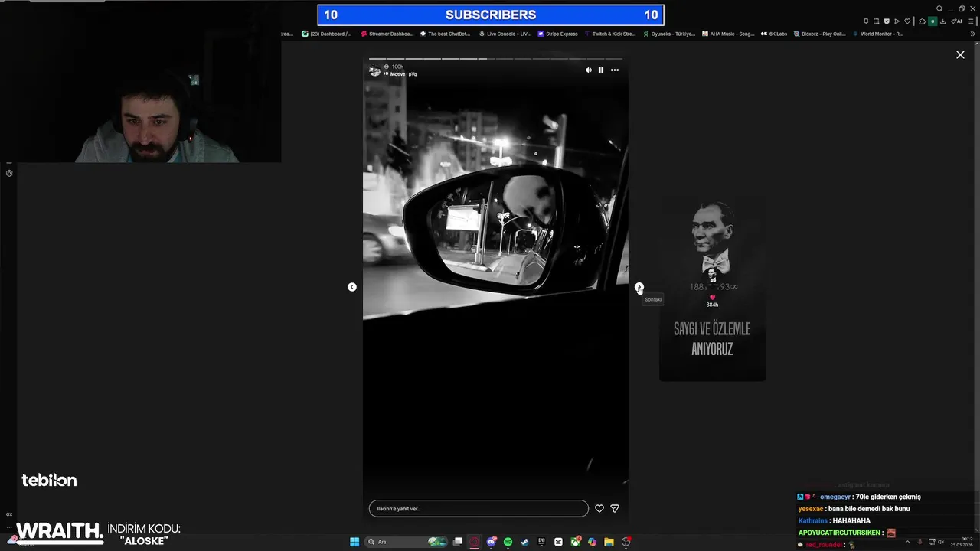The width and height of the screenshot is (980, 551).
Task: Share the story with paper-plane icon
Action: pyautogui.click(x=615, y=508)
